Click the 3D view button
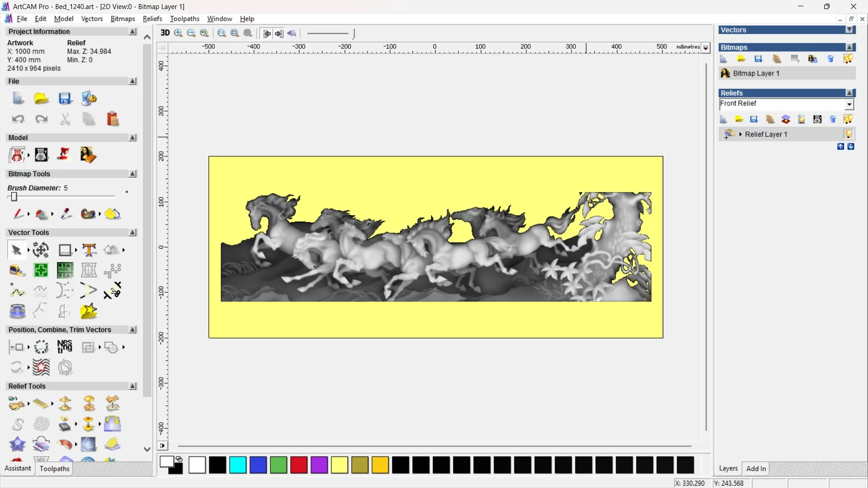The width and height of the screenshot is (868, 488). tap(165, 33)
